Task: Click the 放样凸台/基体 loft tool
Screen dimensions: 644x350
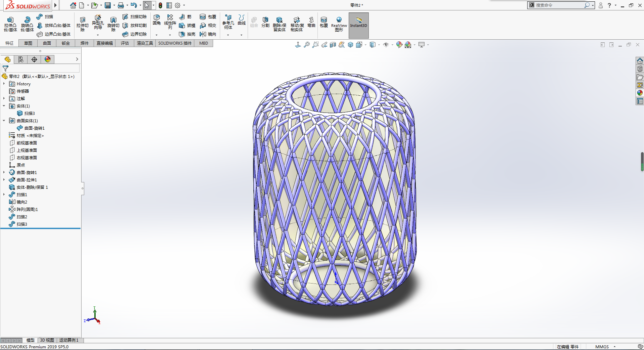Action: pos(54,25)
